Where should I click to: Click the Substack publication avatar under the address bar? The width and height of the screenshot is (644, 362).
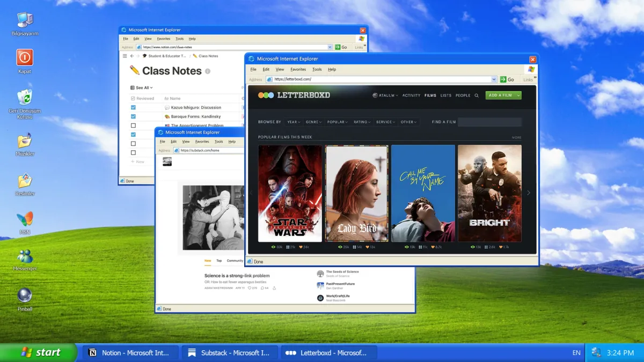point(167,161)
